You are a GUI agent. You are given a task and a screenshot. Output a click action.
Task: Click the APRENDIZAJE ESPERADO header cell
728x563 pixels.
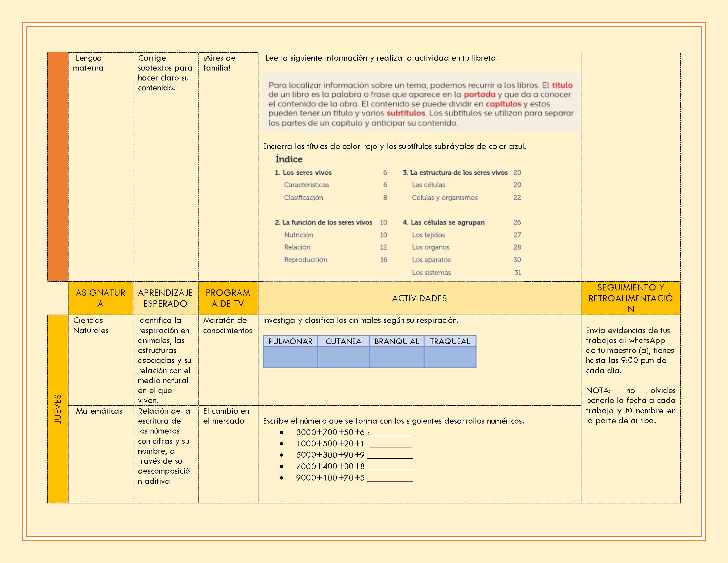pos(165,298)
